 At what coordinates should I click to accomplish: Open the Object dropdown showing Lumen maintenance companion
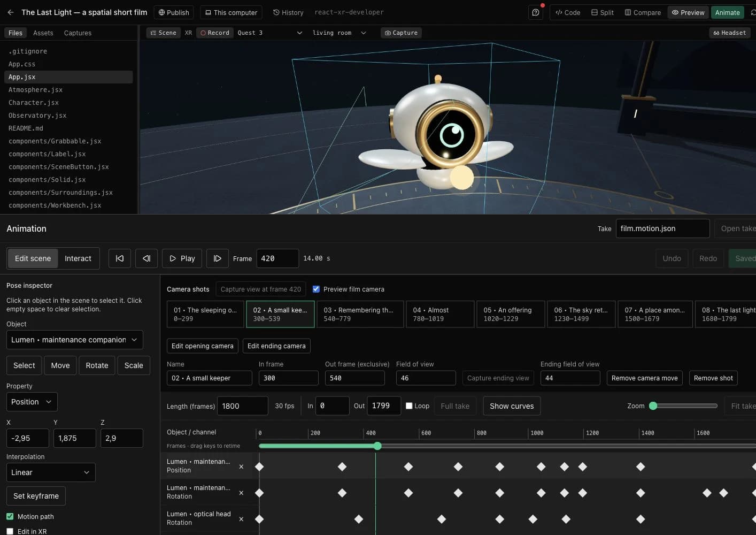click(x=74, y=340)
